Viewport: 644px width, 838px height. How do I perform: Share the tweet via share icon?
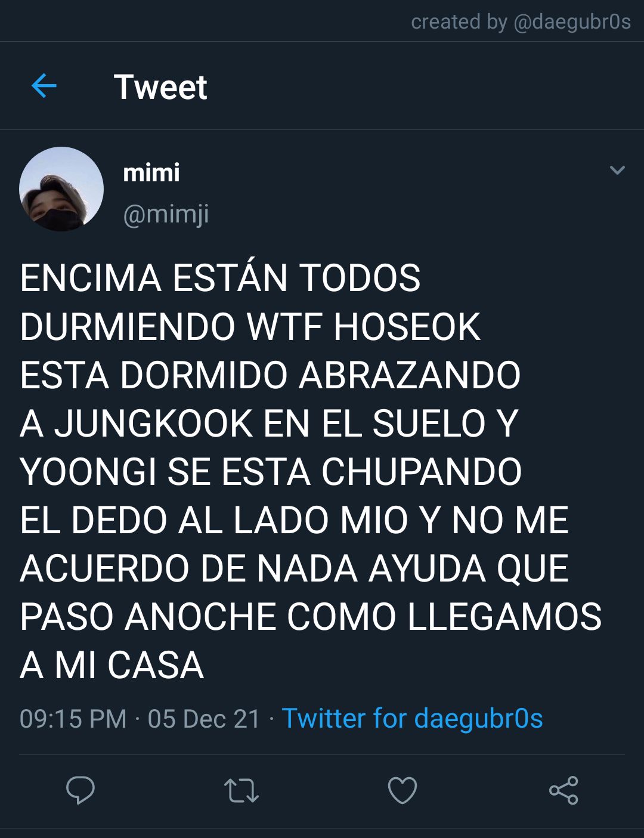563,790
